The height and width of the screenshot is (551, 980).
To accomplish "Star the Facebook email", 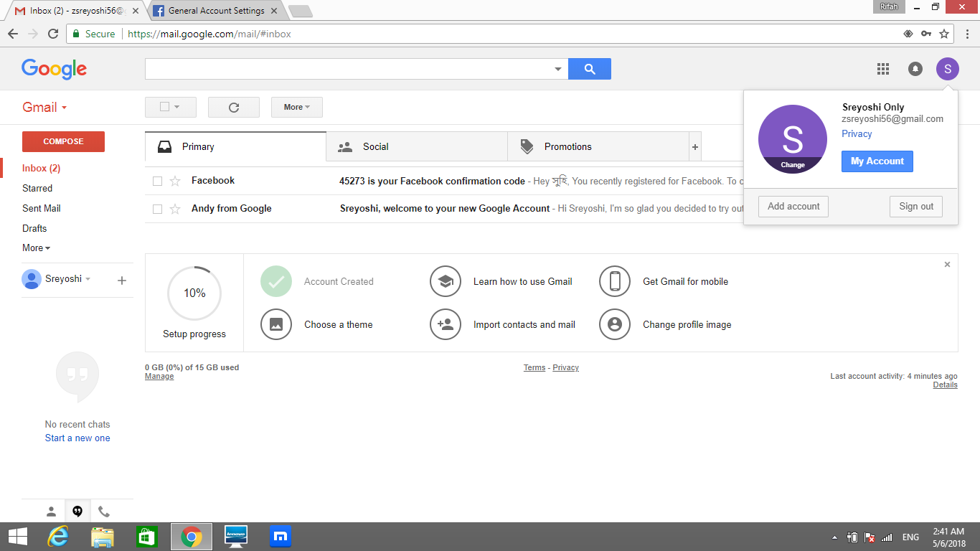I will (175, 181).
